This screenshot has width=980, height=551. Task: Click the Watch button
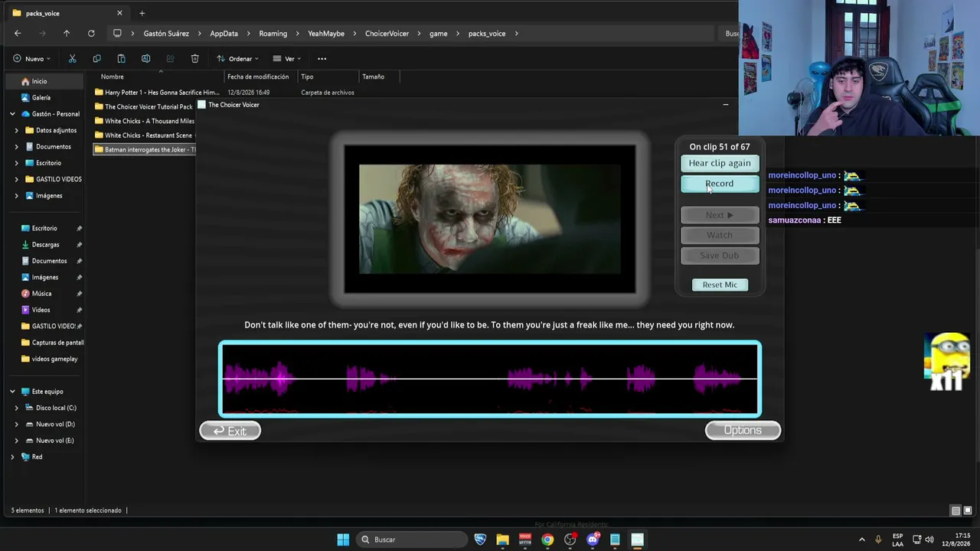(x=720, y=235)
